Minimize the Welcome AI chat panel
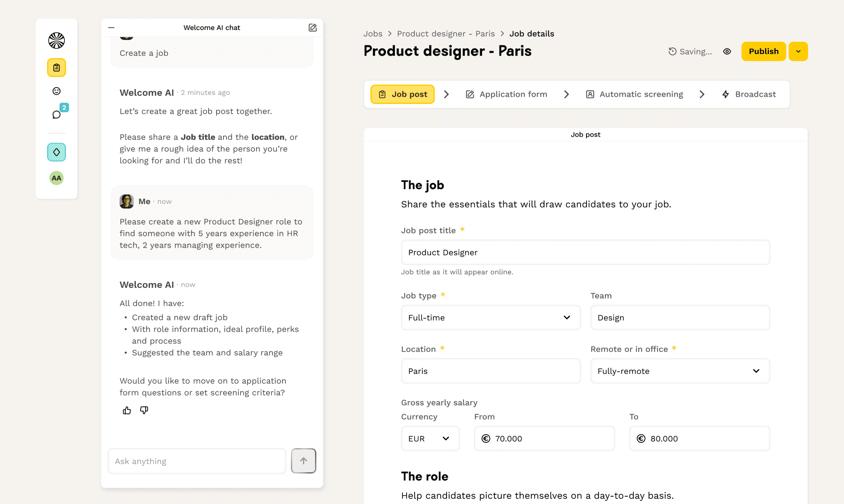 point(111,28)
